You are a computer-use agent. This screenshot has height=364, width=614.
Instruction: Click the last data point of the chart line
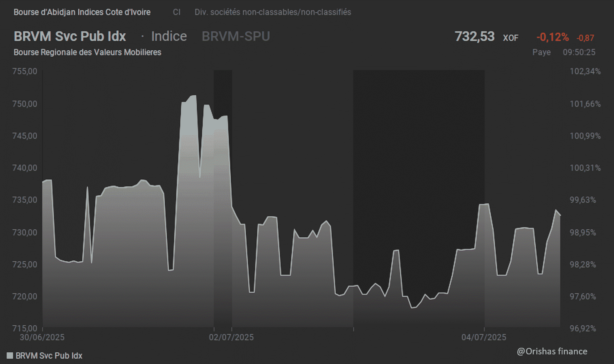coord(560,215)
